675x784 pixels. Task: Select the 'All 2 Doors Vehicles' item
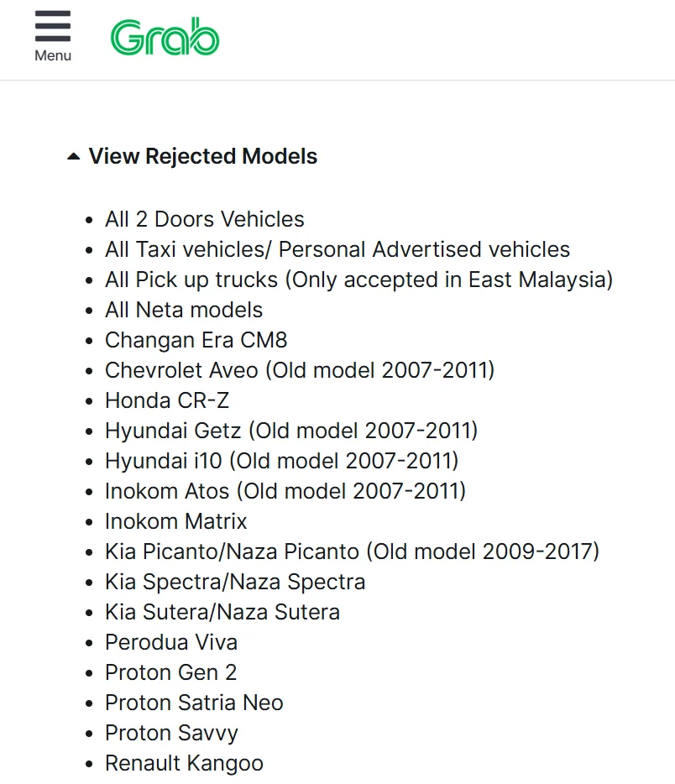tap(204, 220)
